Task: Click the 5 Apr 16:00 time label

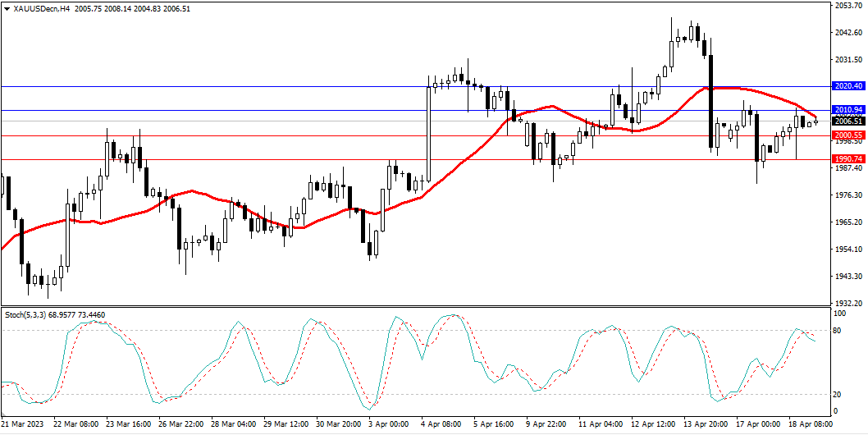Action: click(495, 424)
